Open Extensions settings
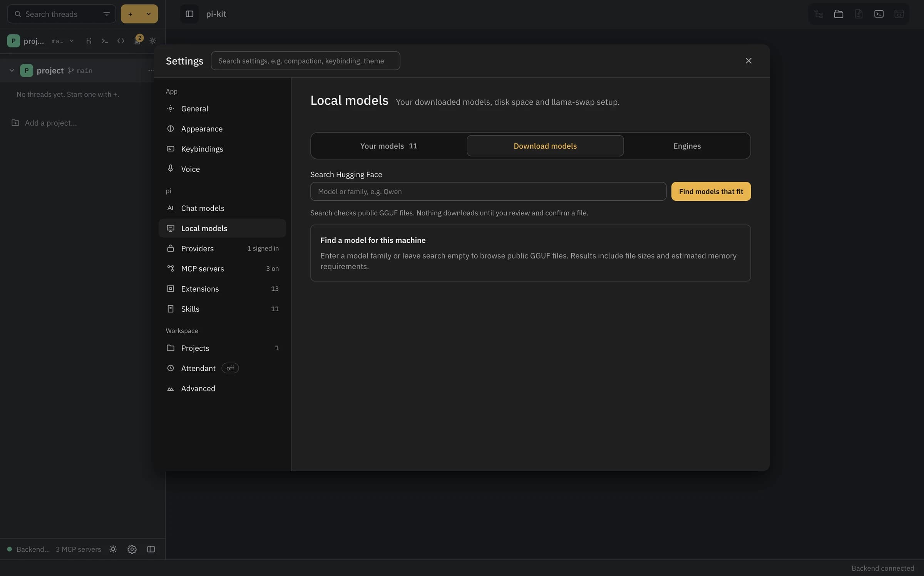This screenshot has width=924, height=576. [222, 289]
